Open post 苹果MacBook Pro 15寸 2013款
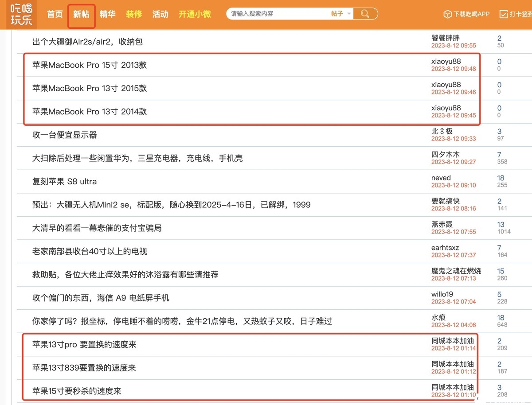 [90, 65]
